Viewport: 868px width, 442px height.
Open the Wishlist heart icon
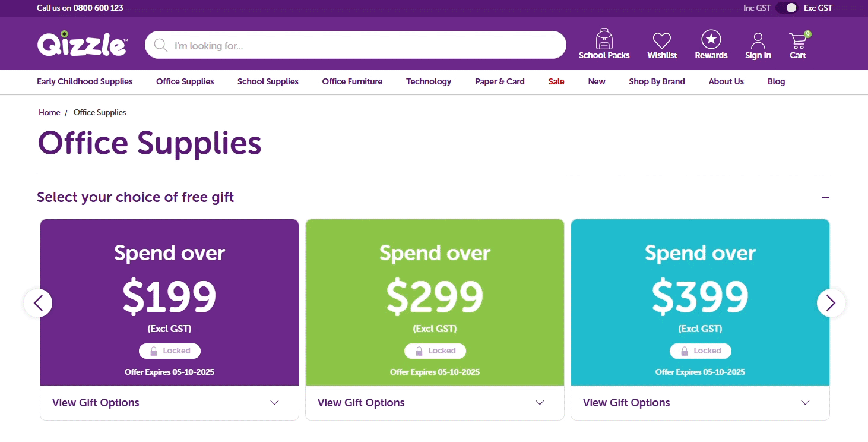(x=662, y=40)
